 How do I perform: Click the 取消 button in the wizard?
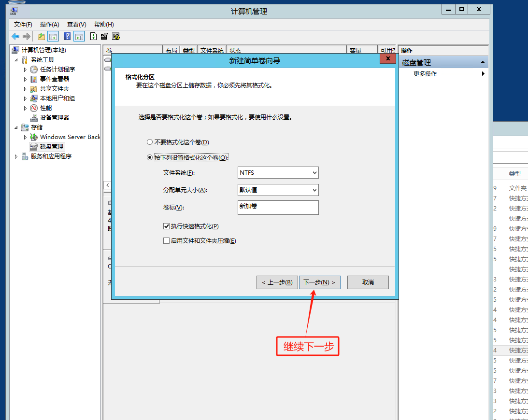pos(368,282)
